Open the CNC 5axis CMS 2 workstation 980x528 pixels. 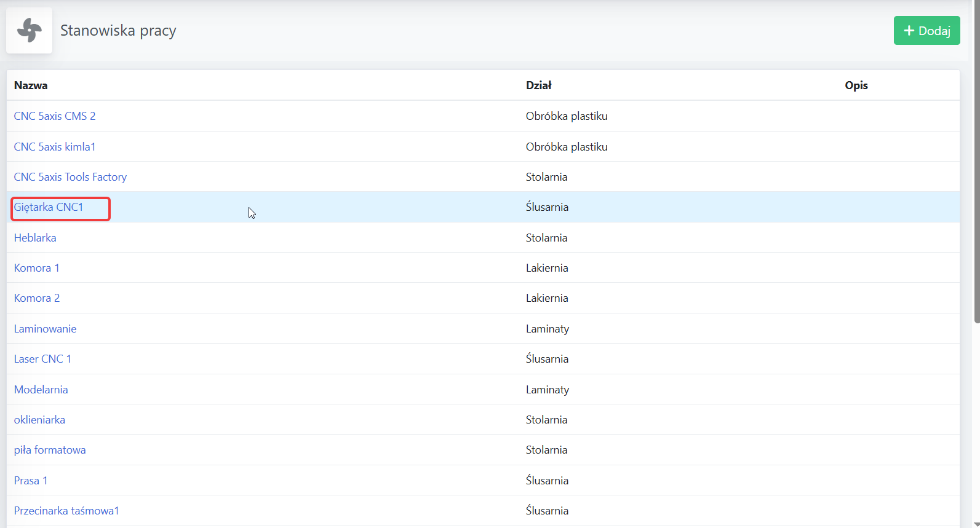click(55, 116)
